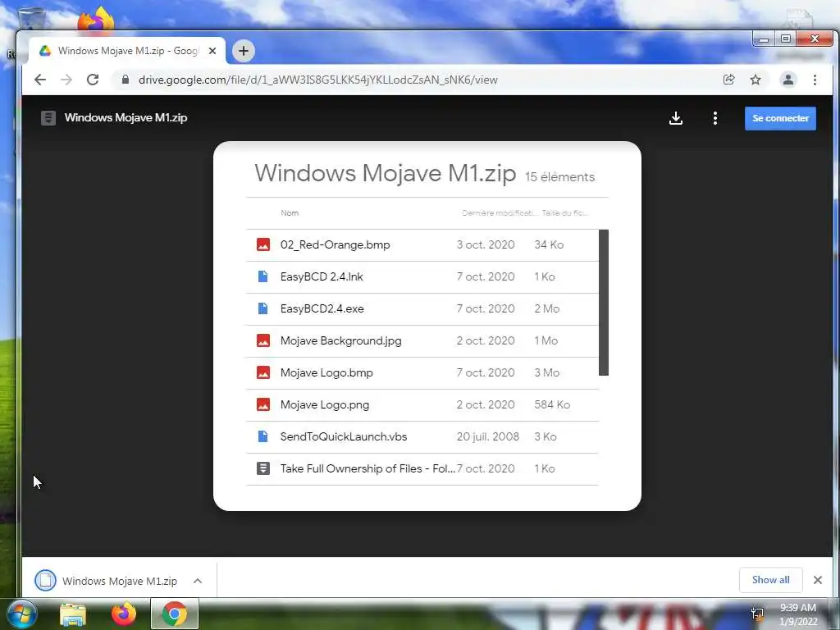Open Mojave Background.jpg entry

422,340
